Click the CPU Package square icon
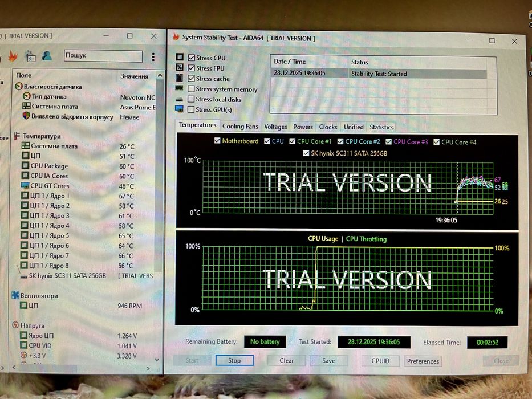The width and height of the screenshot is (532, 399). (x=25, y=165)
